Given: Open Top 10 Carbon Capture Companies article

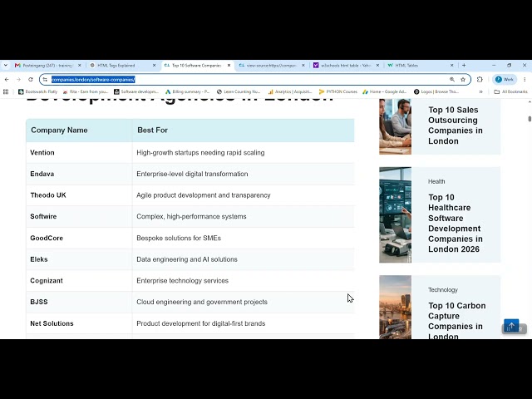Looking at the screenshot, I should [x=456, y=321].
